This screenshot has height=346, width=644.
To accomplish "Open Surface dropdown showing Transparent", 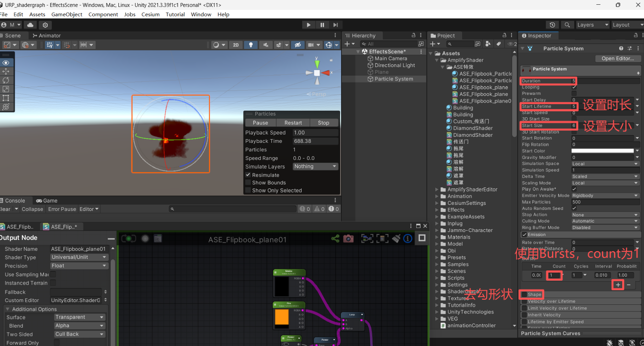I will coord(80,317).
